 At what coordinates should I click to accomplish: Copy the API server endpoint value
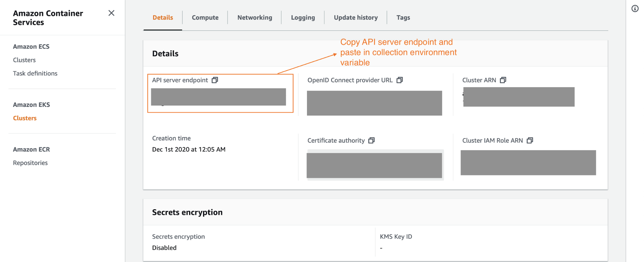point(215,80)
